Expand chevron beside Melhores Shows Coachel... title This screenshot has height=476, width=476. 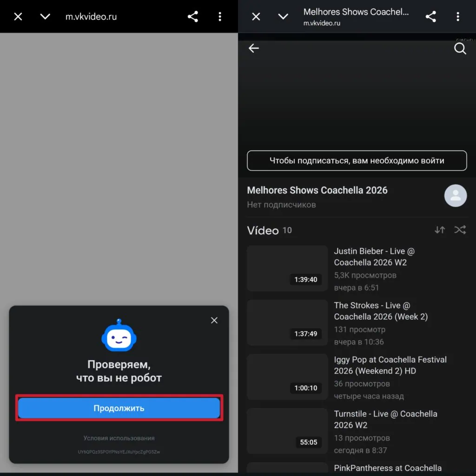coord(283,16)
